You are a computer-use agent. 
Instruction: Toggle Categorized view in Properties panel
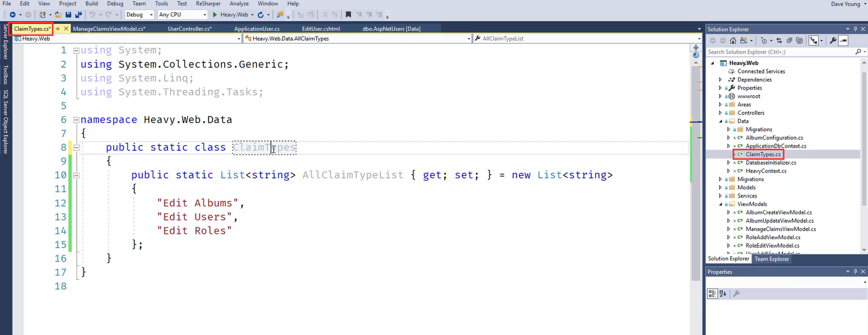(x=712, y=294)
